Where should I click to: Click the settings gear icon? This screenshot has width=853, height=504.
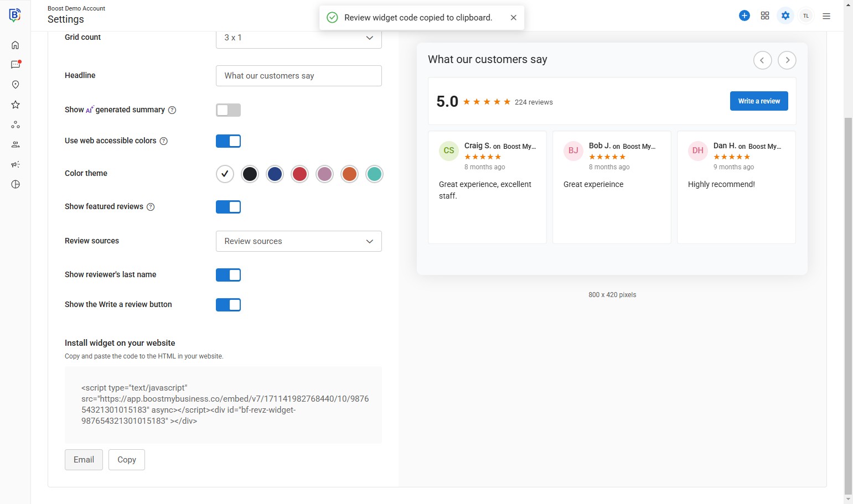(x=785, y=16)
